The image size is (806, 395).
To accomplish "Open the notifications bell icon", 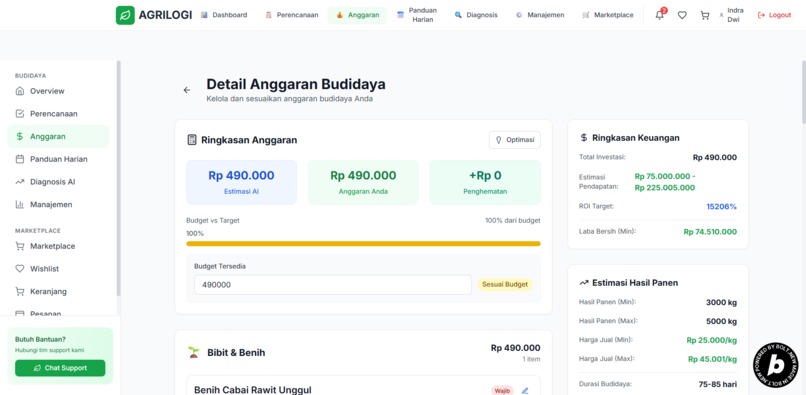I will [x=660, y=15].
